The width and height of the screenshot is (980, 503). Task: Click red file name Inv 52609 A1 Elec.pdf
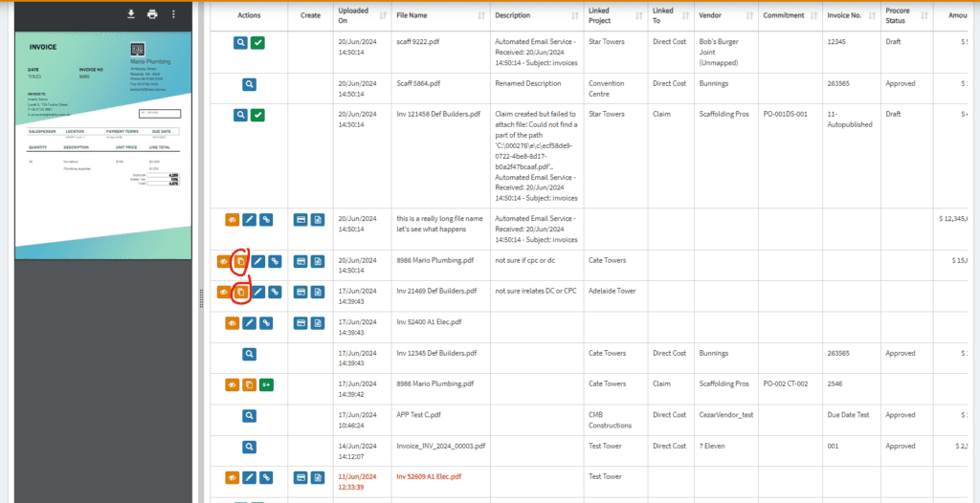428,476
